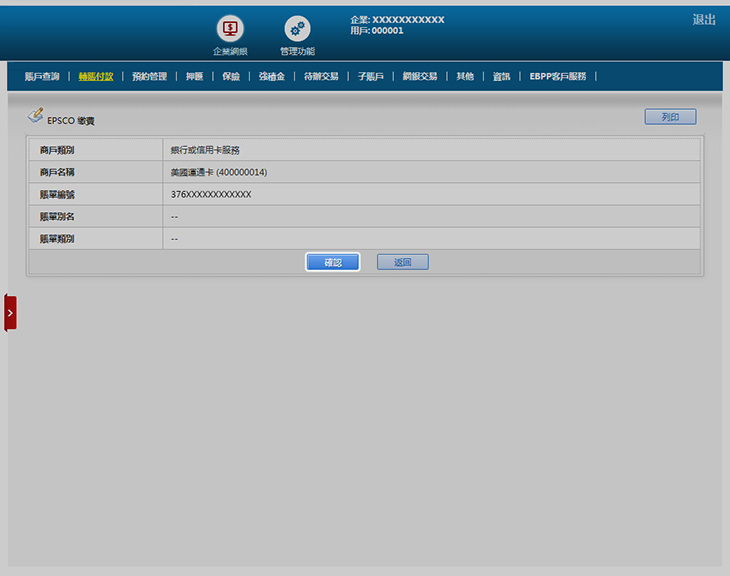Viewport: 730px width, 576px height.
Task: Open the 賬戶查詢 menu
Action: point(42,76)
